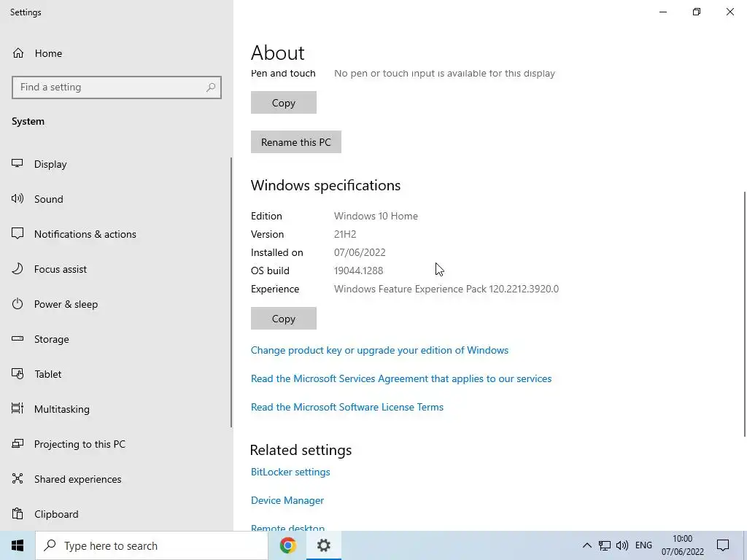
Task: Open the volume tray icon
Action: point(622,545)
